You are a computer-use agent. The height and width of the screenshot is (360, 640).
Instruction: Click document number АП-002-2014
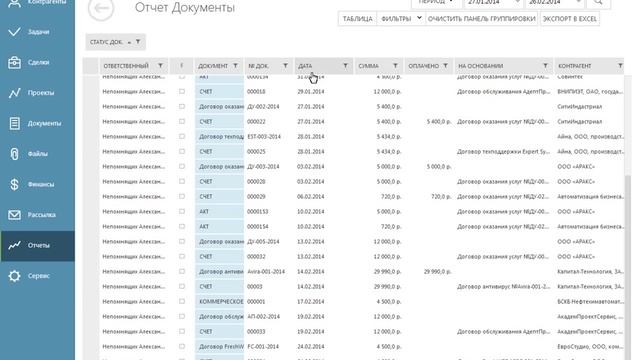coord(263,316)
